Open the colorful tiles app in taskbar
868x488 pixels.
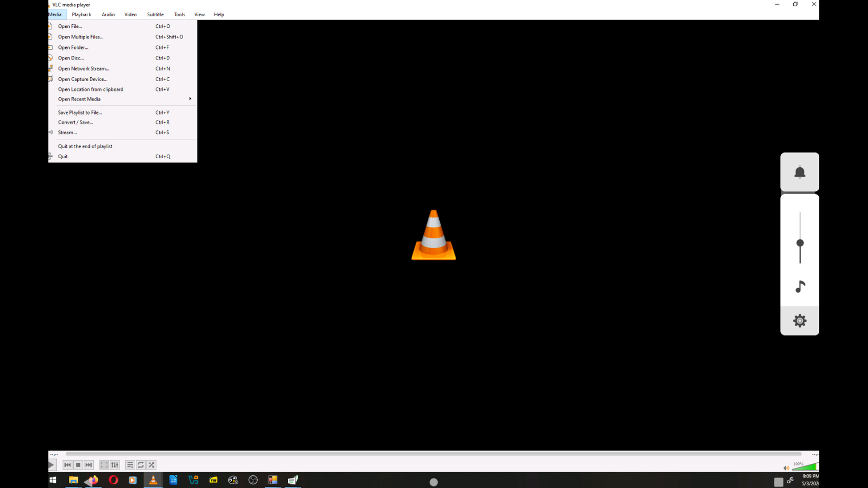[272, 480]
